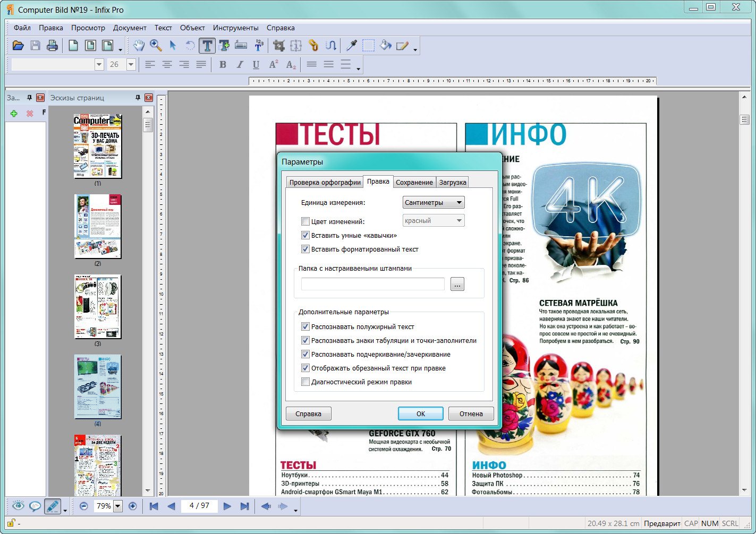Select the Hand pan tool
This screenshot has width=756, height=534.
click(139, 46)
